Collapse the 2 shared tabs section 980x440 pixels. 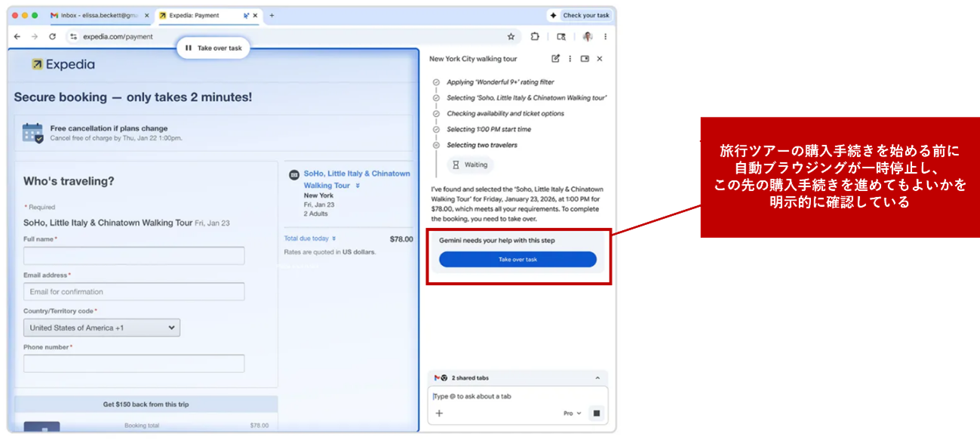(x=598, y=377)
